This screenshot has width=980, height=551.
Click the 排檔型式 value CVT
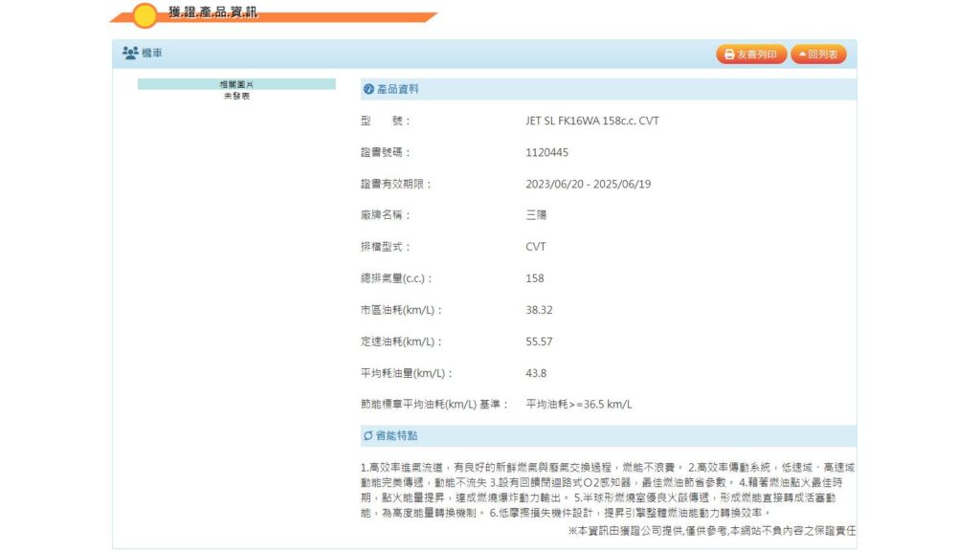pos(536,247)
